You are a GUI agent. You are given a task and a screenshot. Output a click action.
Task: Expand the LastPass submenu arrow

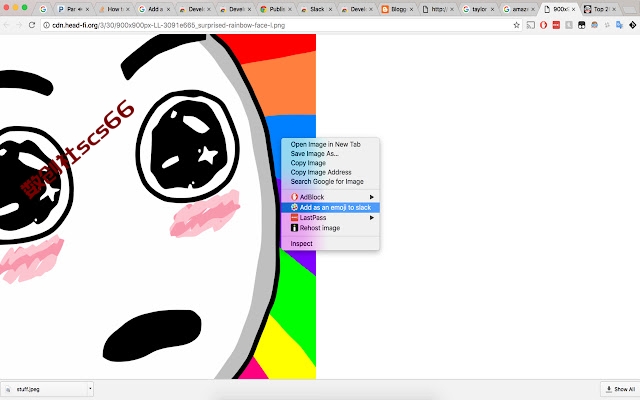[x=371, y=218]
